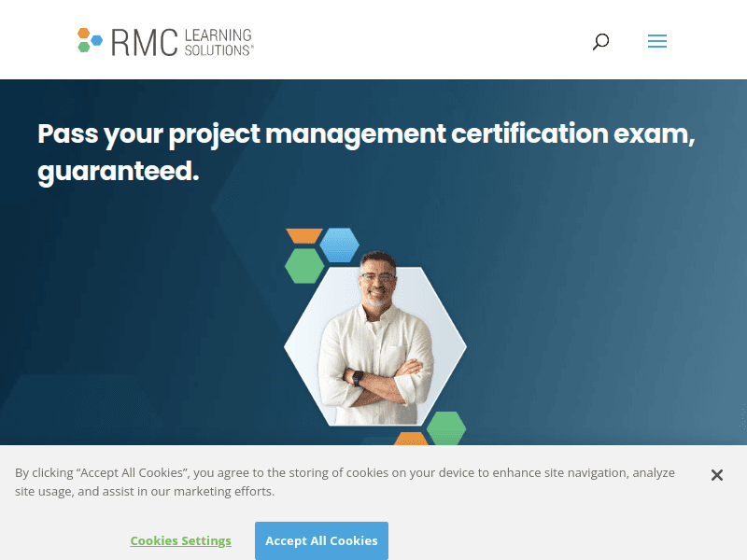Dismiss the cookie notice with the X
Screen dimensions: 747x560
(x=717, y=475)
